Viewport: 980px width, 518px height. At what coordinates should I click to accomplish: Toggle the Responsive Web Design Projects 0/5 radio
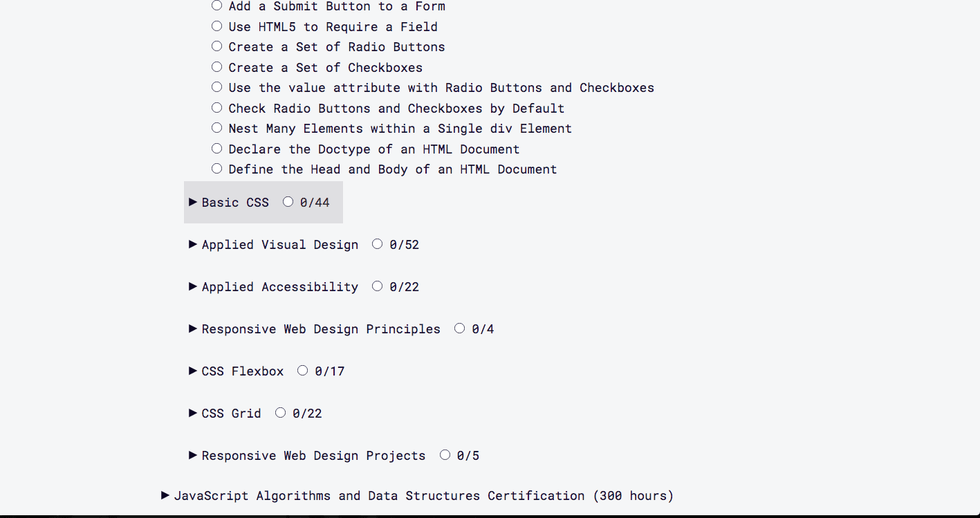point(445,455)
